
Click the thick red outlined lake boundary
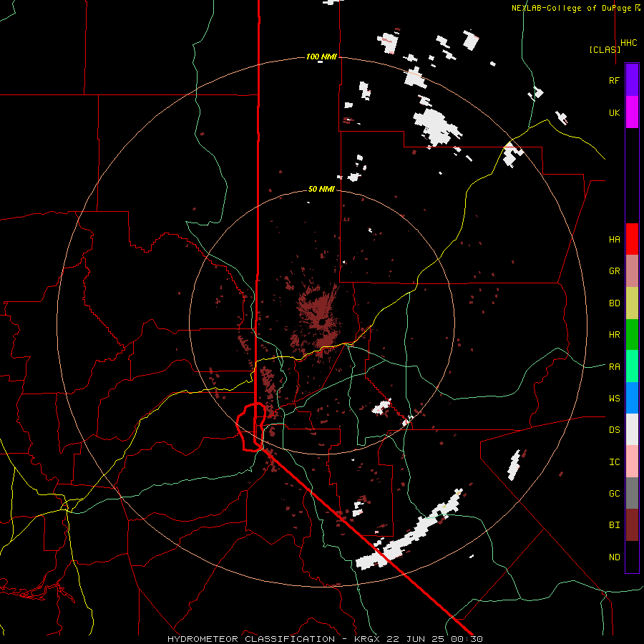coord(252,426)
